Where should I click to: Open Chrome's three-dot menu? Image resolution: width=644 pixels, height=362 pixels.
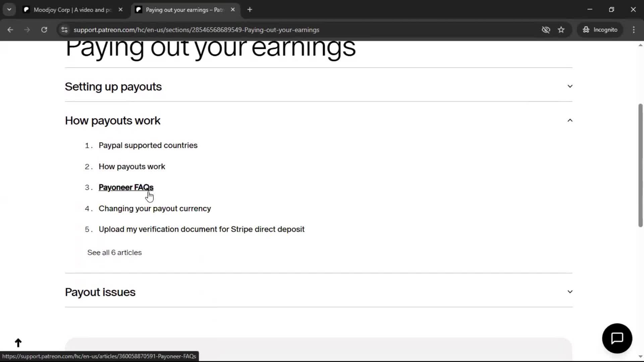pos(634,30)
